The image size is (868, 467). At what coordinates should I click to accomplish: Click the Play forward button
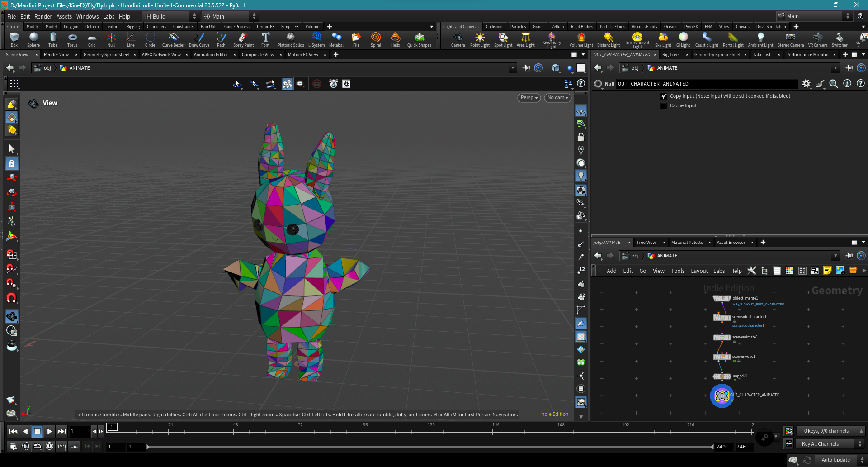[49, 431]
